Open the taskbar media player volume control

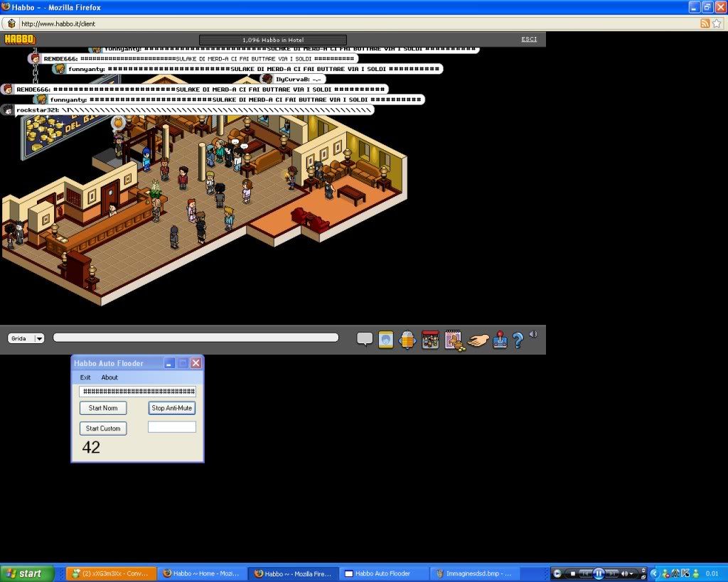627,573
